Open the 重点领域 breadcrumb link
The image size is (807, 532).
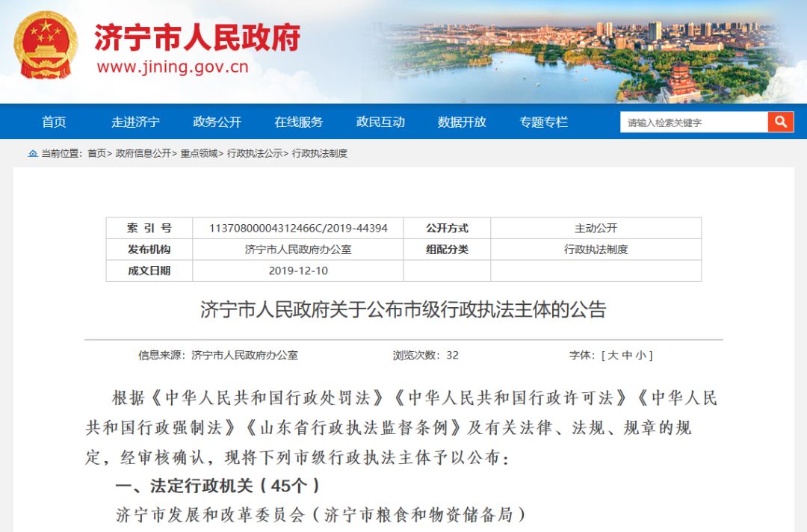pos(199,153)
